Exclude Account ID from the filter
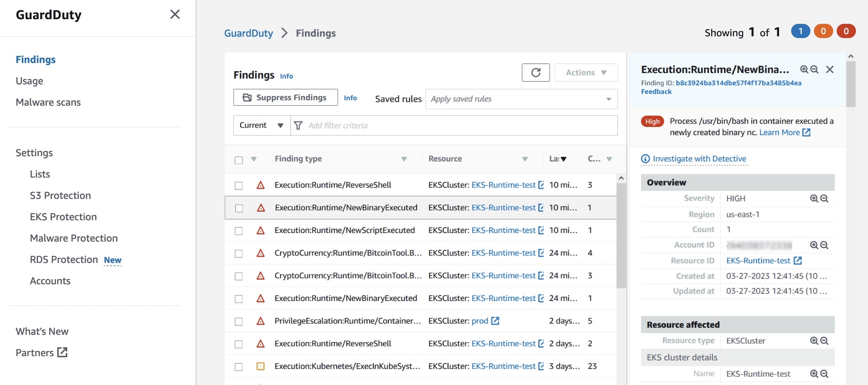The image size is (868, 385). 824,245
